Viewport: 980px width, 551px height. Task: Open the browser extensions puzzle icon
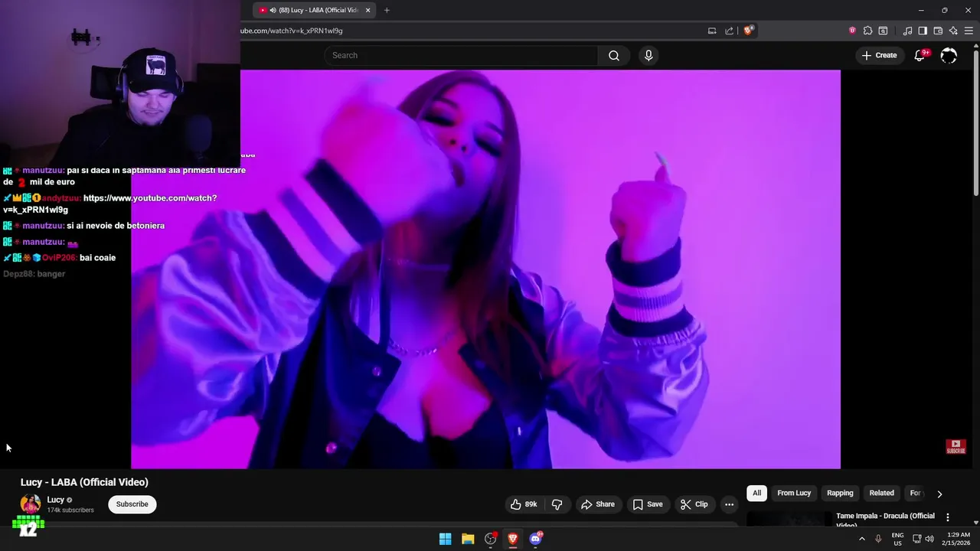point(867,31)
